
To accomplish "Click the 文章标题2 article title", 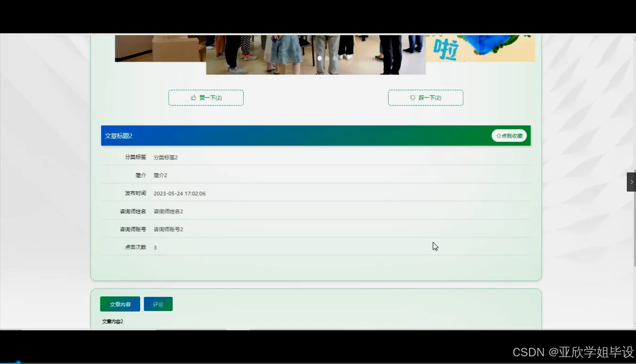I will (x=119, y=136).
